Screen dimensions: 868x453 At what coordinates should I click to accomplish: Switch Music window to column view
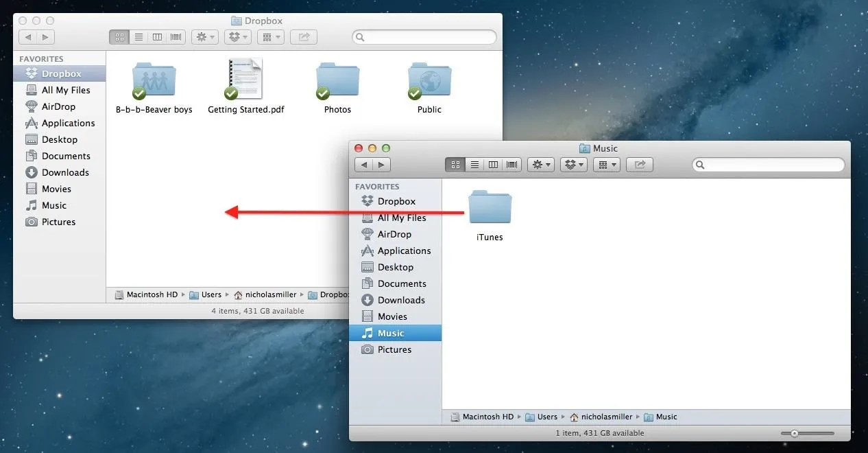493,165
